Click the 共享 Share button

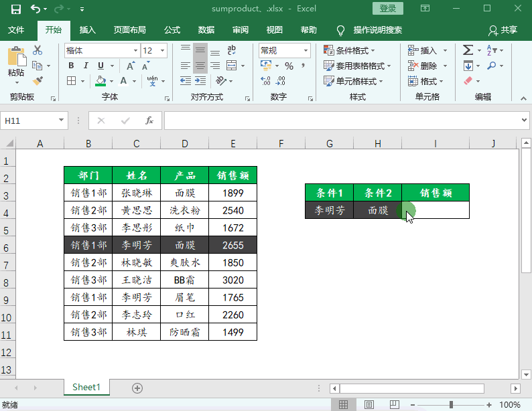click(503, 30)
